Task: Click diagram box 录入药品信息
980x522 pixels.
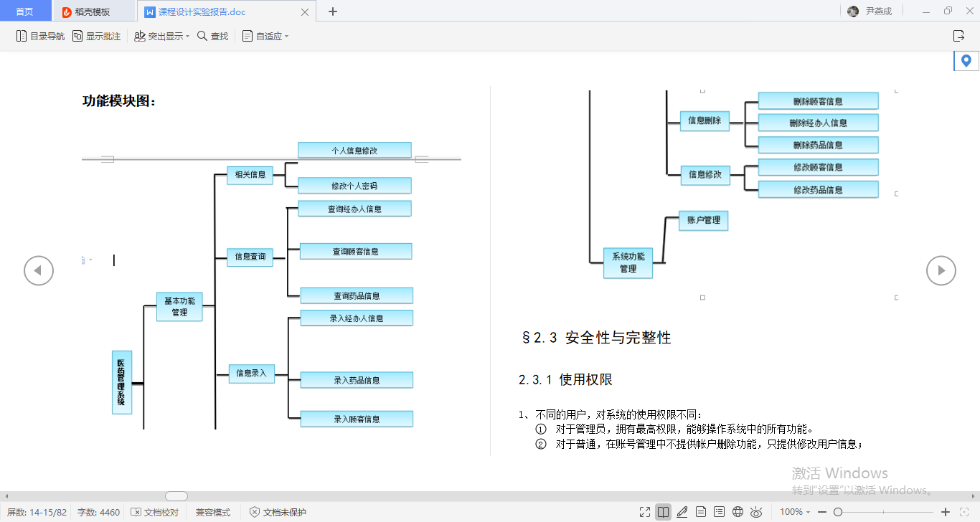Action: click(x=357, y=380)
